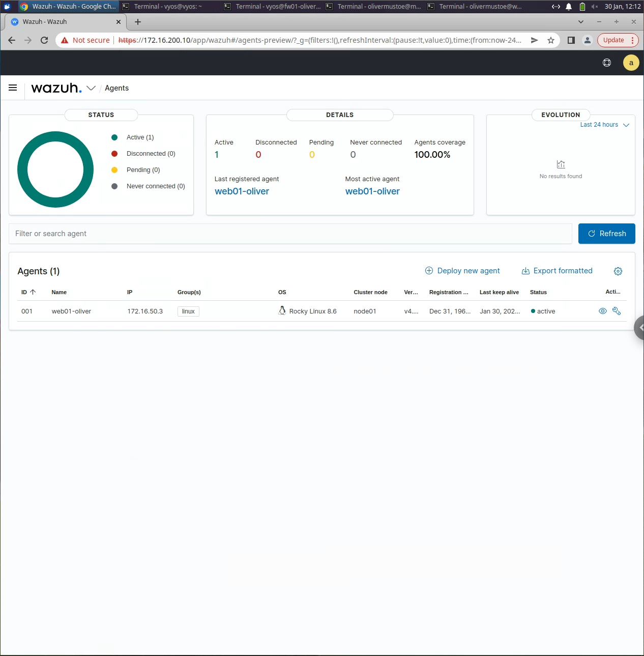Click the linux group badge
Viewport: 644px width, 656px height.
[188, 311]
